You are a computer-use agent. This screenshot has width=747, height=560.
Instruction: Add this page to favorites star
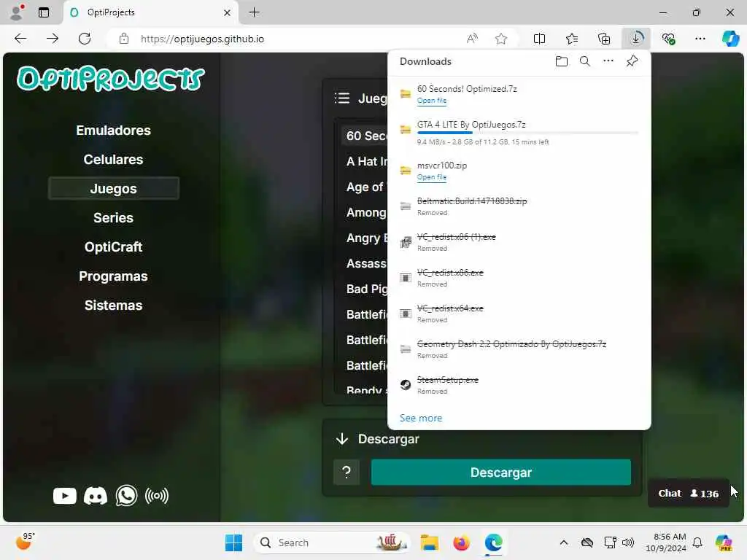(501, 39)
